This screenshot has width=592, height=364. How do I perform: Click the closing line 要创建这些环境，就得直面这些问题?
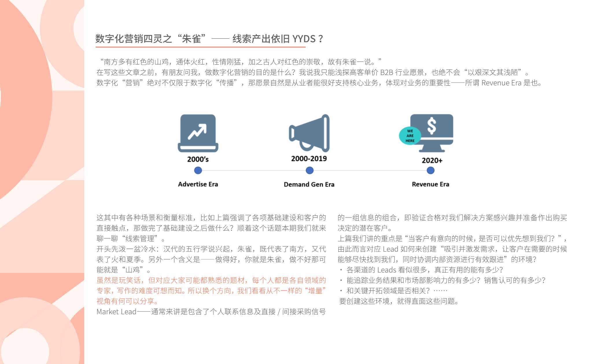(399, 301)
